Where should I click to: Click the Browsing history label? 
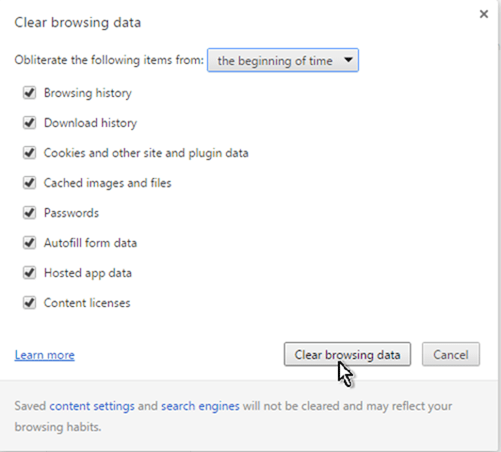pyautogui.click(x=88, y=93)
